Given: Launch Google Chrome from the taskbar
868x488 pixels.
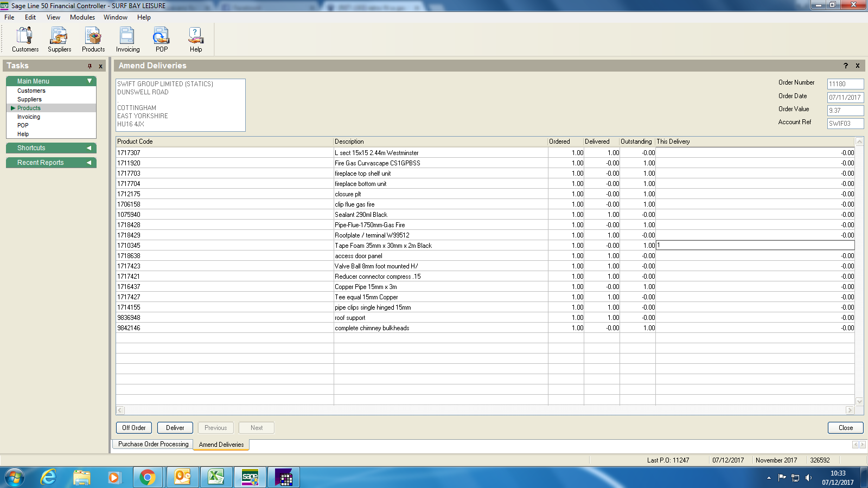Looking at the screenshot, I should click(147, 477).
